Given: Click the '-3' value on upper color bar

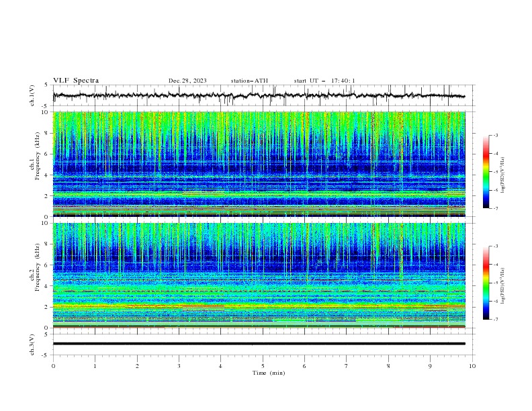Looking at the screenshot, I should pos(495,135).
